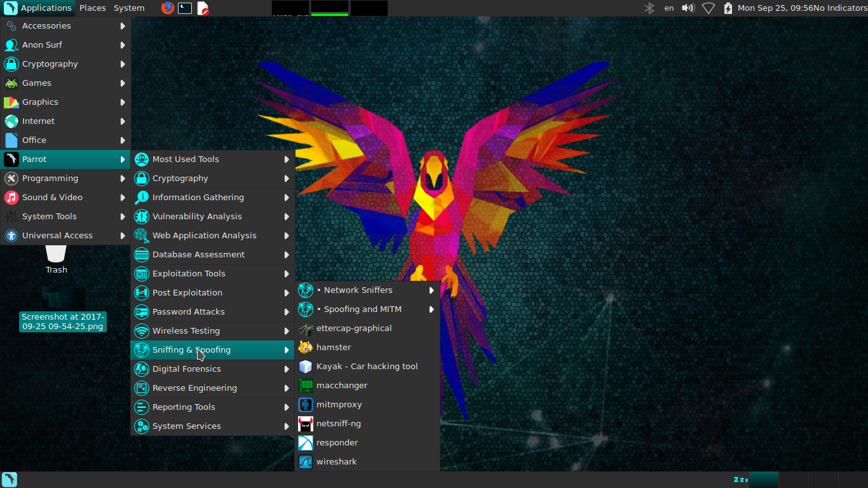The height and width of the screenshot is (488, 868).
Task: Click the wireless network tray icon
Action: click(x=709, y=8)
